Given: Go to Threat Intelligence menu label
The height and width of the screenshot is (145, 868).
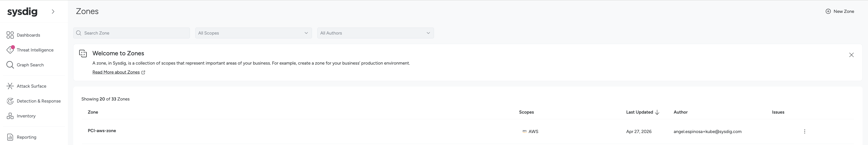Looking at the screenshot, I should tap(35, 50).
